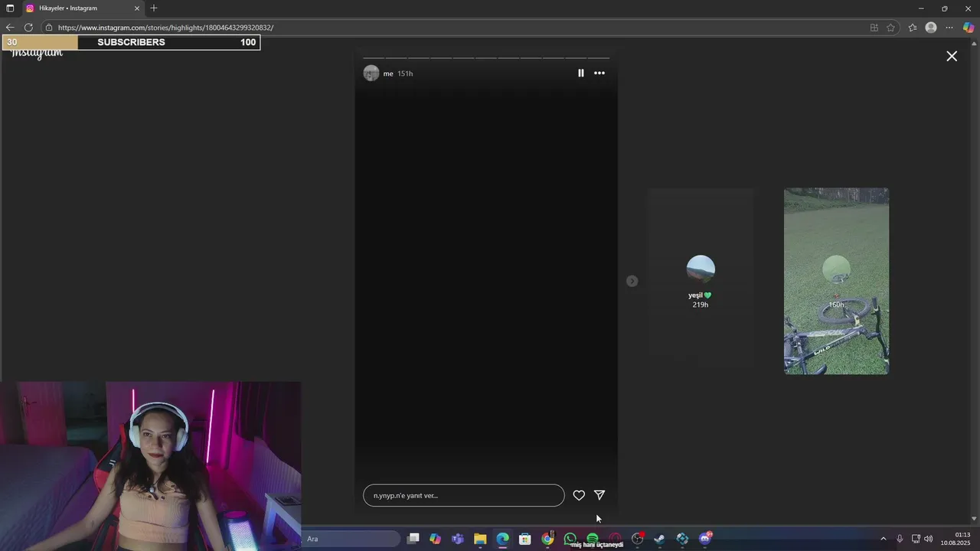The width and height of the screenshot is (980, 551).
Task: Open Discord from taskbar
Action: [x=705, y=539]
